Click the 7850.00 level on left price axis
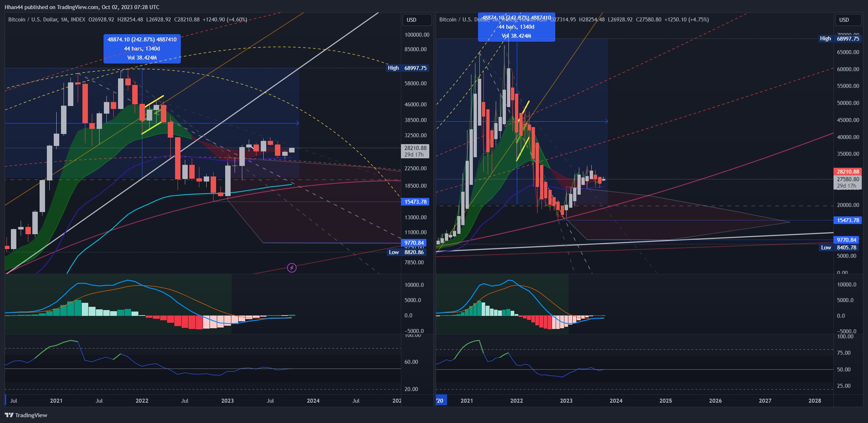 414,263
